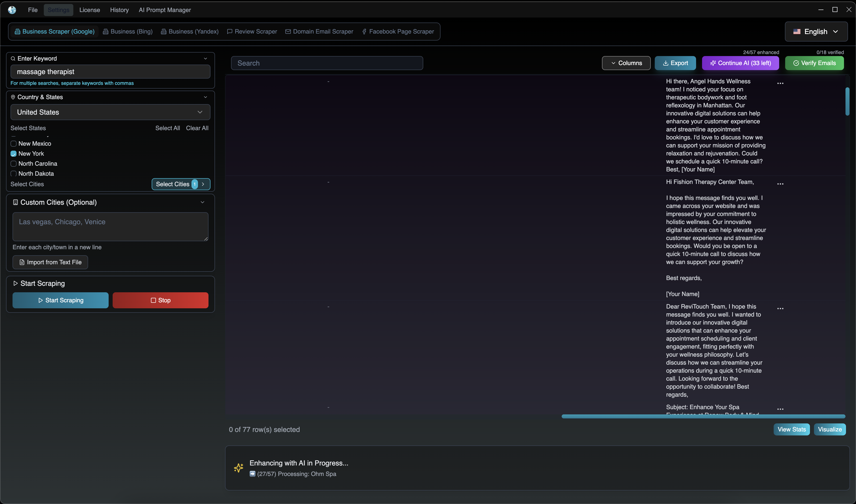Expand Columns dropdown
856x504 pixels.
tap(626, 63)
